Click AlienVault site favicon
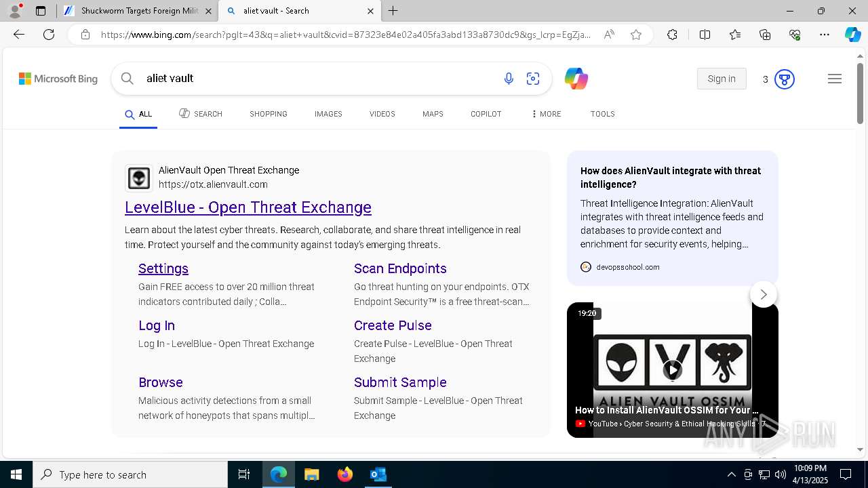This screenshot has width=868, height=488. click(x=139, y=178)
